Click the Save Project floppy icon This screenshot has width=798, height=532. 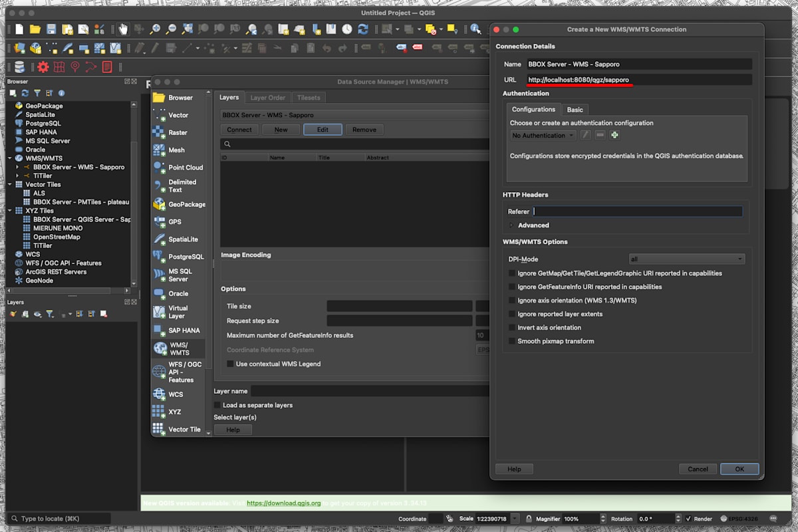pyautogui.click(x=51, y=29)
